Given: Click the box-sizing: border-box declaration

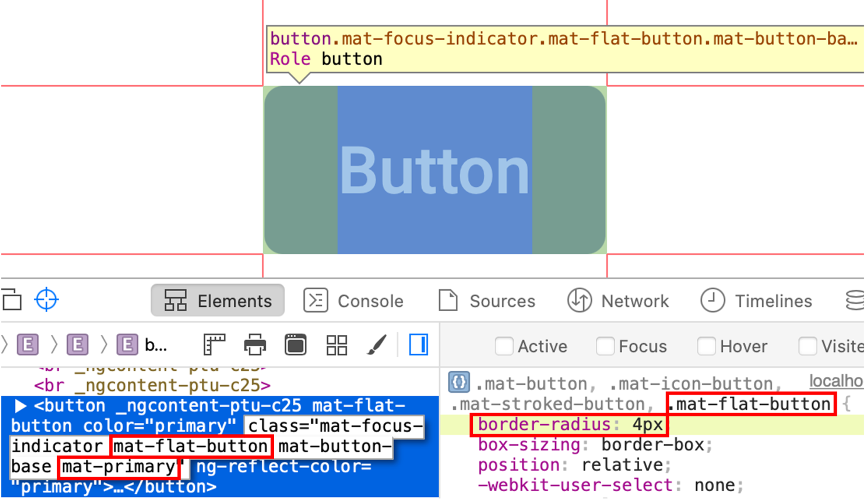Looking at the screenshot, I should click(x=595, y=445).
